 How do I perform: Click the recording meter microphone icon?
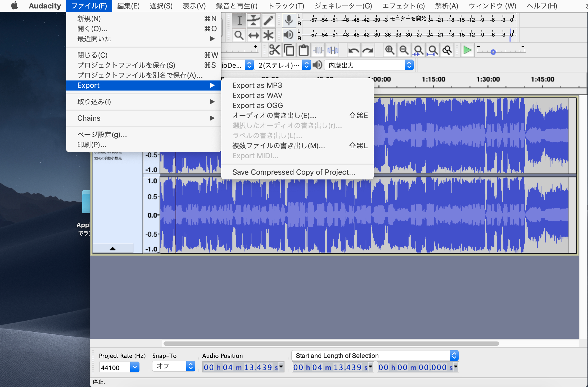(289, 20)
